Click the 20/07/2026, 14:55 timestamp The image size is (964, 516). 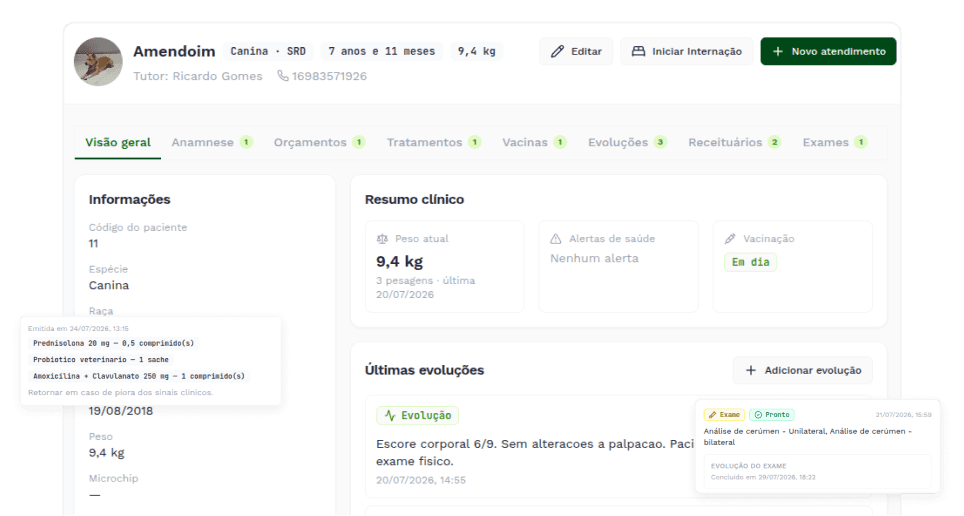tap(421, 480)
